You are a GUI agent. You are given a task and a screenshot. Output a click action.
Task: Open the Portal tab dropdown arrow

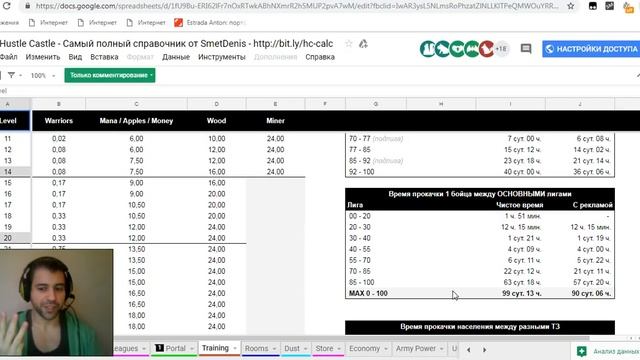pos(192,349)
